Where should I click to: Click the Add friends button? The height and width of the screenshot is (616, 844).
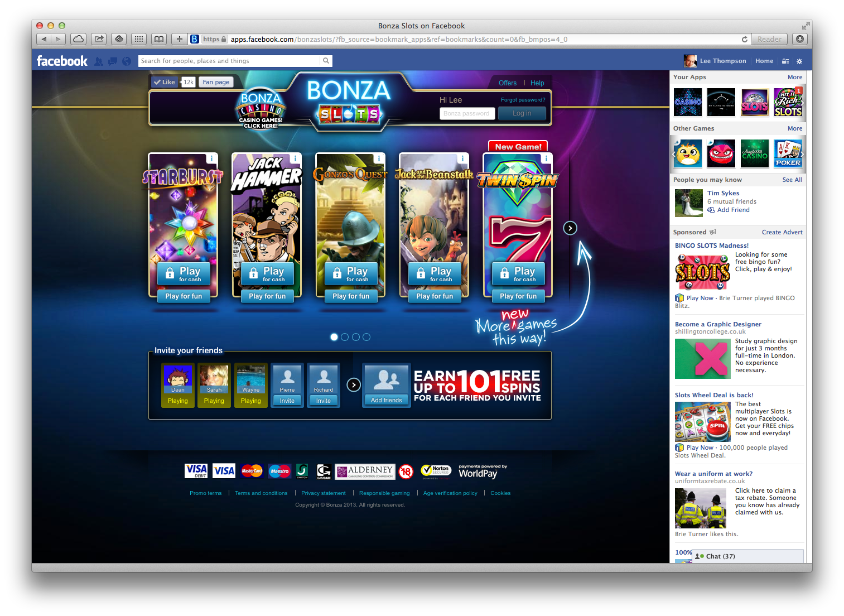coord(387,400)
